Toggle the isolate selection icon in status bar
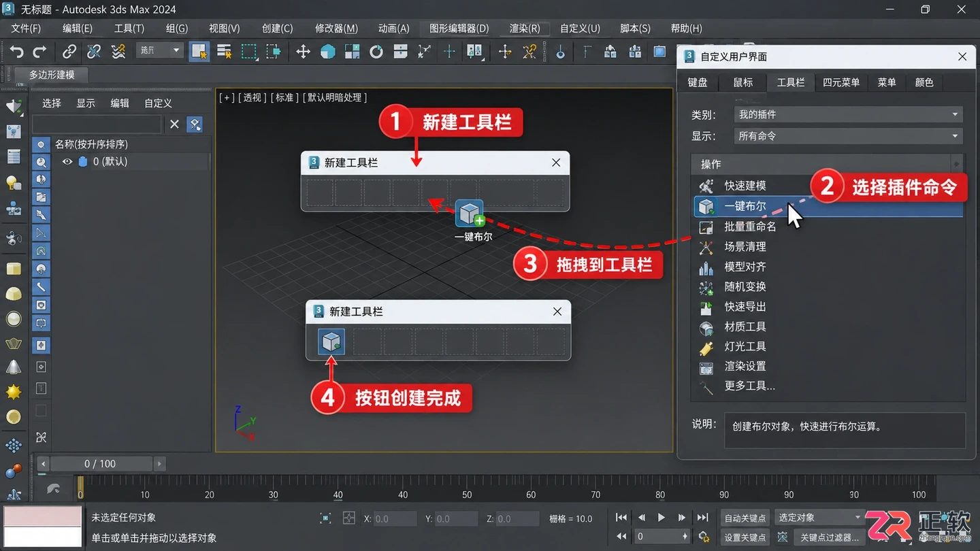Viewport: 980px width, 551px height. tap(325, 518)
